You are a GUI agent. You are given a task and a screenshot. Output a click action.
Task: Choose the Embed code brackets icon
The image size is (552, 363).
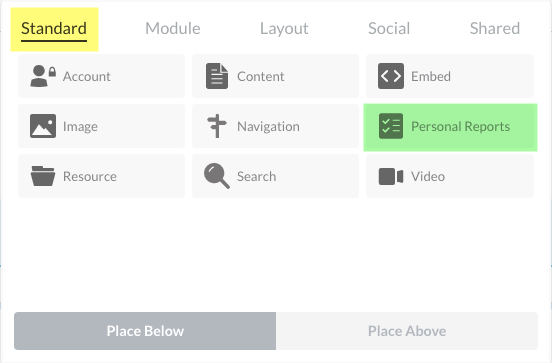(391, 76)
